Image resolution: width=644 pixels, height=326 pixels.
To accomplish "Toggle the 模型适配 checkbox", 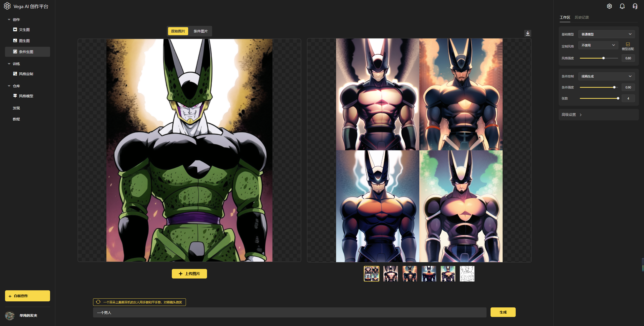I will pos(628,44).
